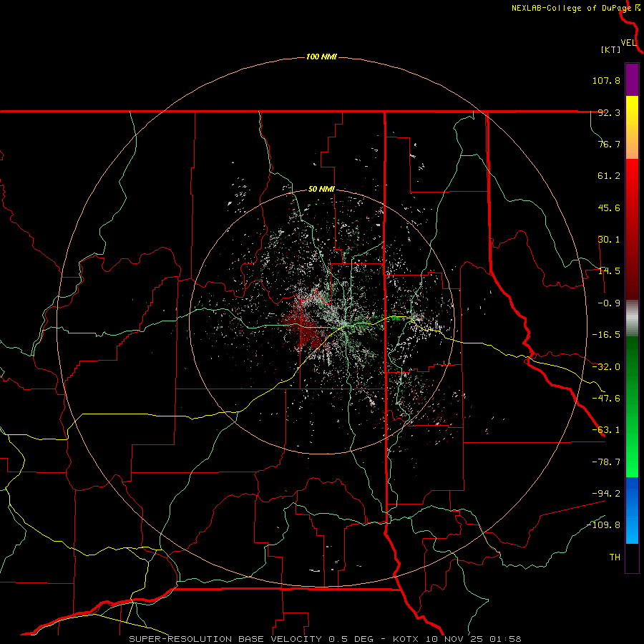Click the -16.5 velocity scale value

(606, 335)
